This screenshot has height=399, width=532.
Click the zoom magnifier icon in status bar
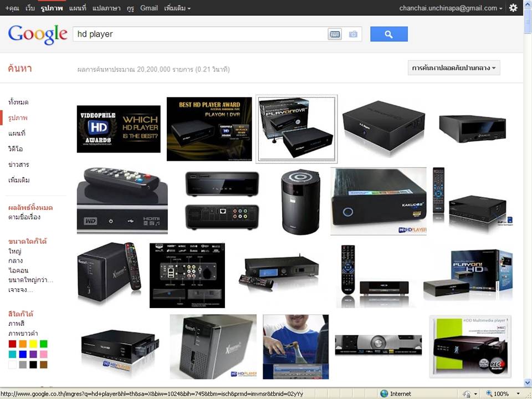(489, 393)
